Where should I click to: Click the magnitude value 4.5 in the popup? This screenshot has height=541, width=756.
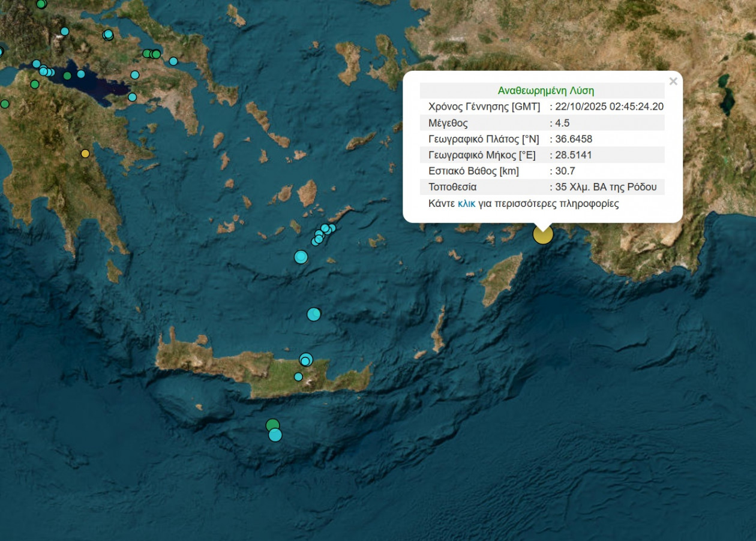(x=562, y=123)
